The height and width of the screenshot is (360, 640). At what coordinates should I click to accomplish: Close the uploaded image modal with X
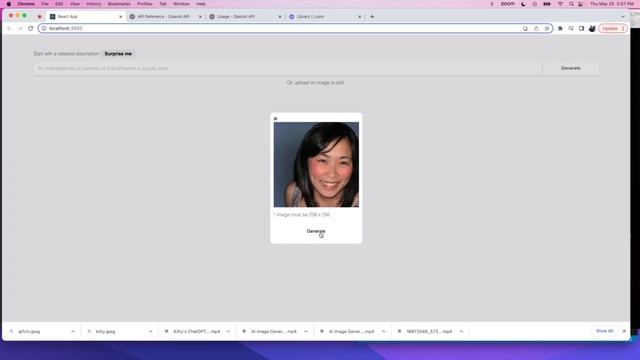[x=276, y=119]
